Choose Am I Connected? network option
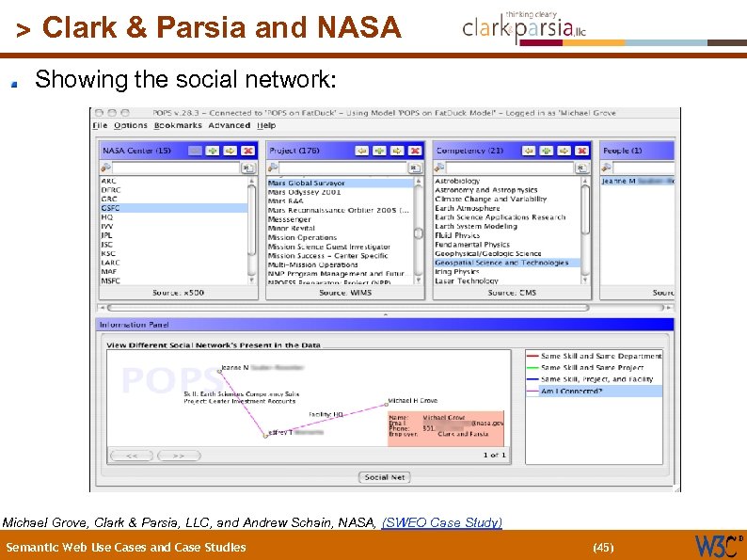The image size is (747, 560). point(594,392)
